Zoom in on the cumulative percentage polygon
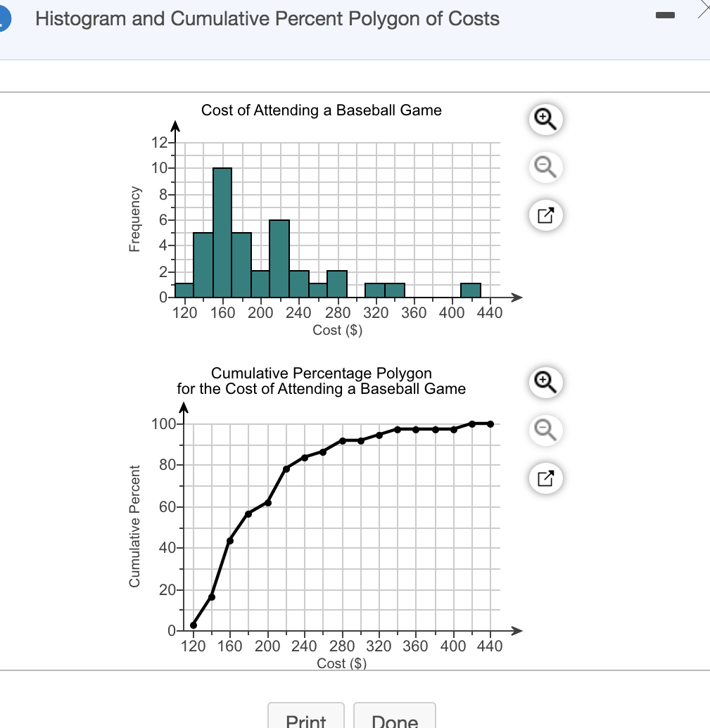Image resolution: width=710 pixels, height=728 pixels. [x=545, y=383]
